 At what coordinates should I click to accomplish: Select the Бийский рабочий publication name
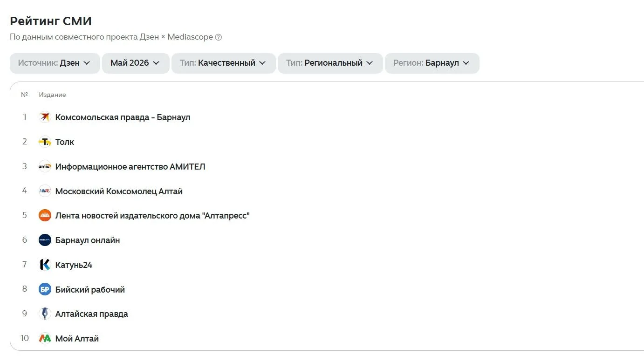[90, 290]
